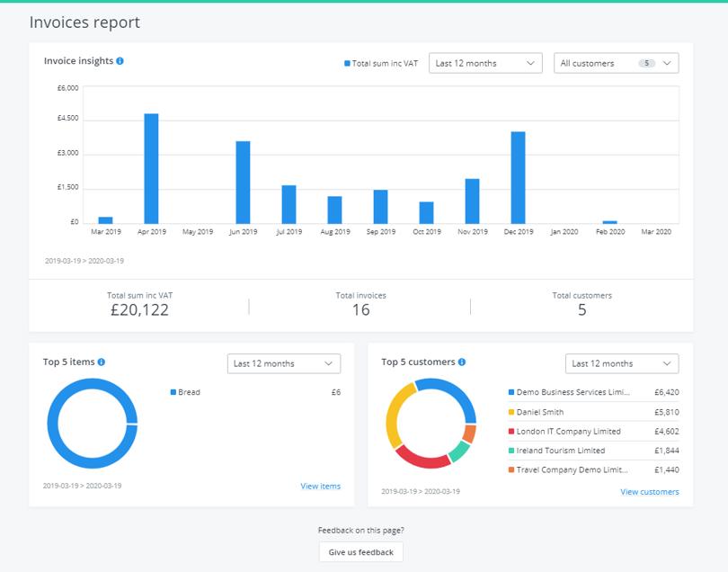Image resolution: width=728 pixels, height=572 pixels.
Task: Toggle London IT Company Limited in legend
Action: [x=512, y=431]
